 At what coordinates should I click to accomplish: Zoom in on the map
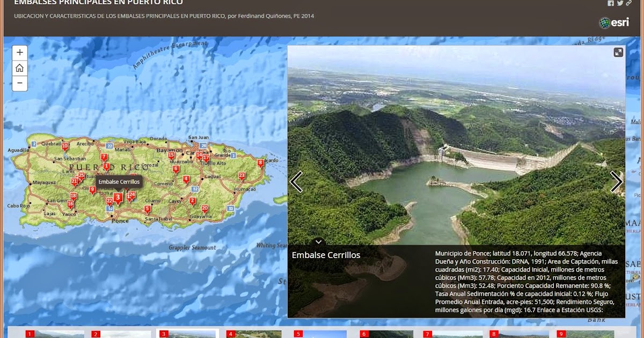coord(19,52)
